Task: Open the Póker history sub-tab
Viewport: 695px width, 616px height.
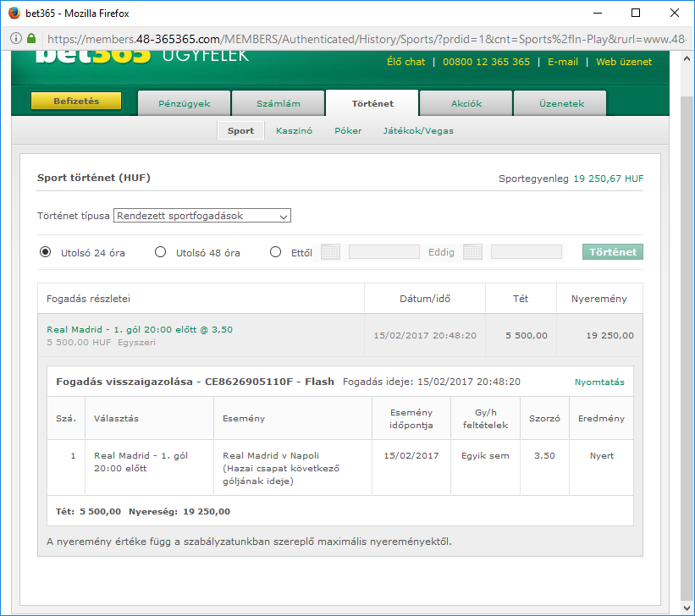Action: (348, 131)
